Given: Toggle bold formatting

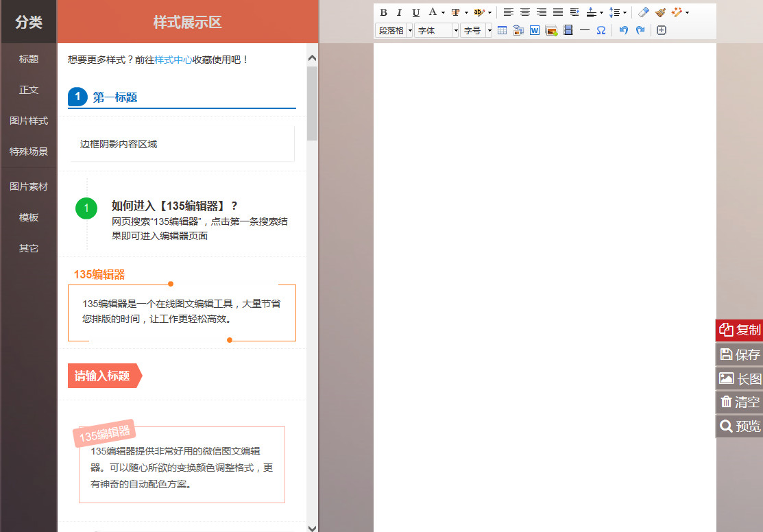Looking at the screenshot, I should pyautogui.click(x=383, y=12).
